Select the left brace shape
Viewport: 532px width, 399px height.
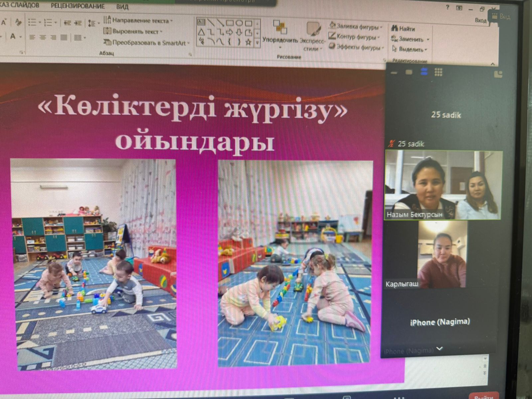coord(229,42)
